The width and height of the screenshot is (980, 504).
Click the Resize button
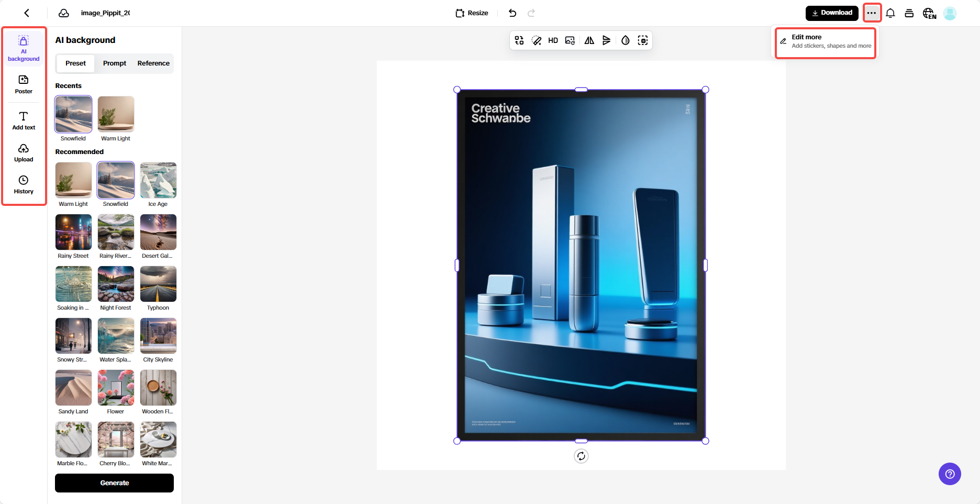(x=472, y=13)
